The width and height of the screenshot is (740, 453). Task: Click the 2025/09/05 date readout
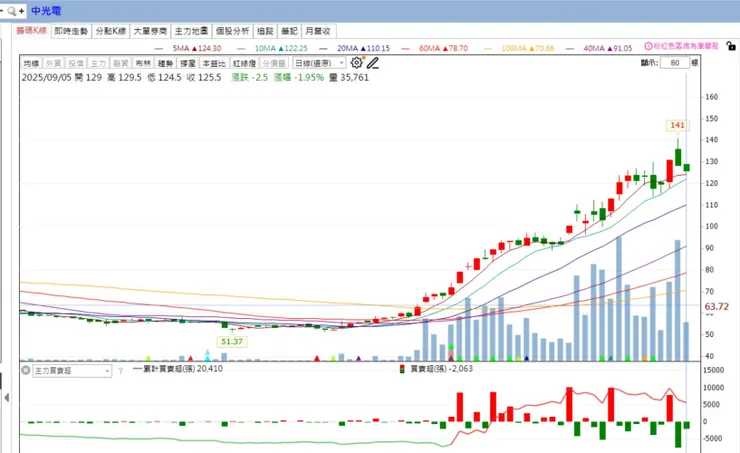[x=46, y=77]
